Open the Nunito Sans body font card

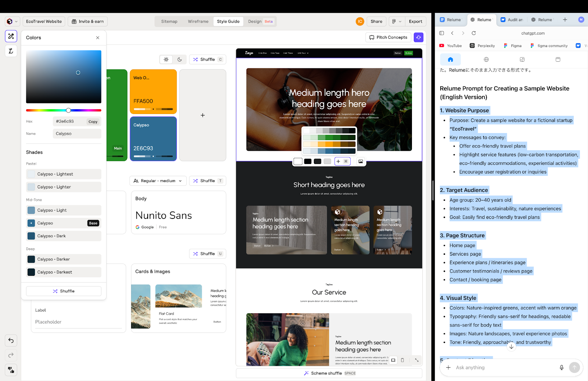[x=179, y=212]
